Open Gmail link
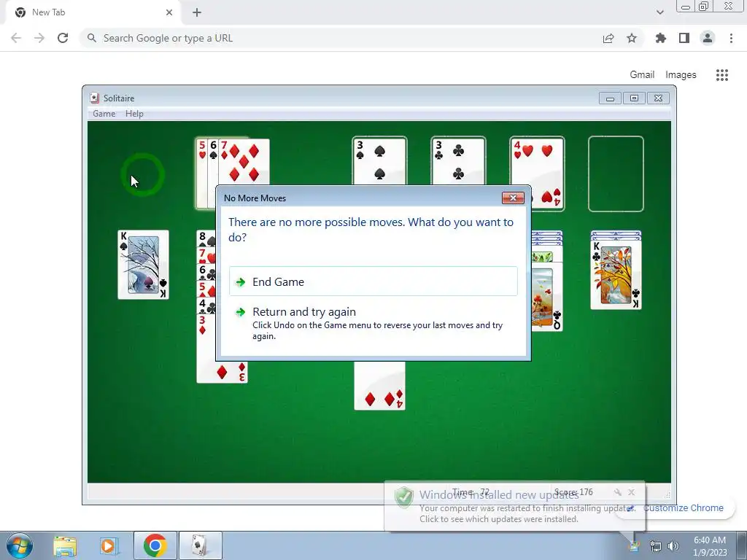 pyautogui.click(x=642, y=75)
